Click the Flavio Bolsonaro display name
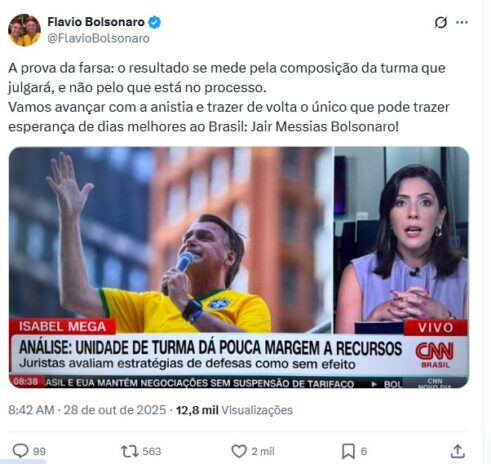 96,22
